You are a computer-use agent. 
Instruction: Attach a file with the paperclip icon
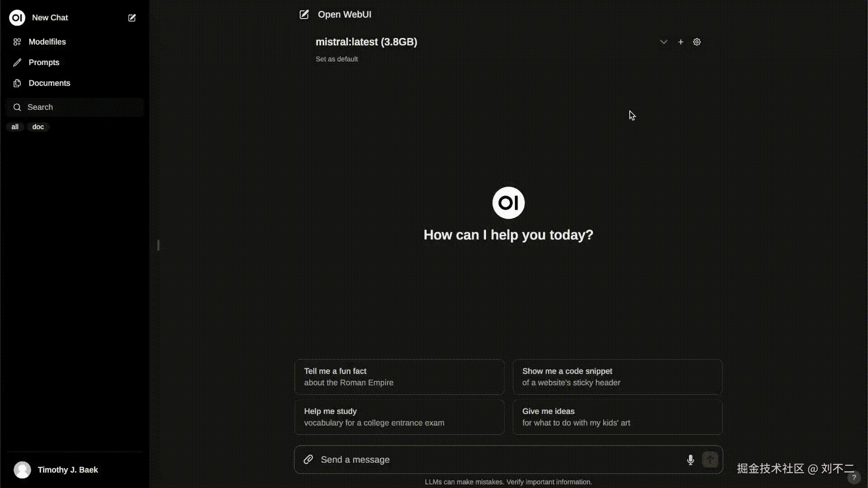[x=309, y=459]
